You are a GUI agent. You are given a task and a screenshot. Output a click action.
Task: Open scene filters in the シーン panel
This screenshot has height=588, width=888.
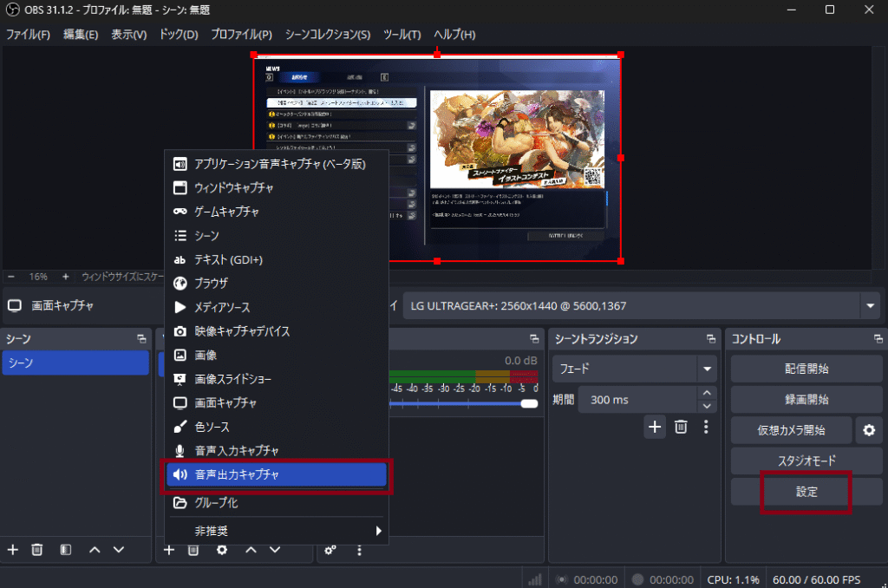(66, 550)
